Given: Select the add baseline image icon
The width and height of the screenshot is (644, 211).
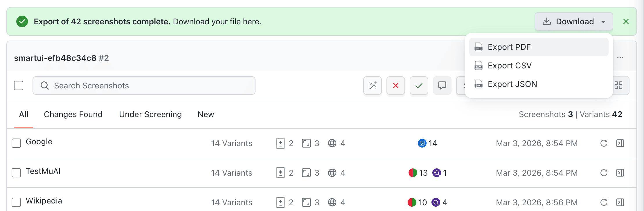Looking at the screenshot, I should coord(373,86).
